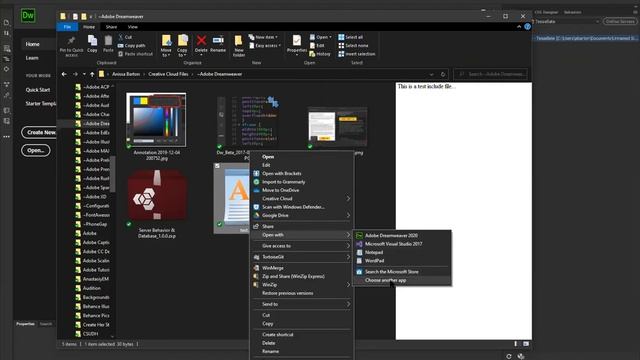This screenshot has width=640, height=360.
Task: Click the History item in ribbon
Action: tap(320, 54)
